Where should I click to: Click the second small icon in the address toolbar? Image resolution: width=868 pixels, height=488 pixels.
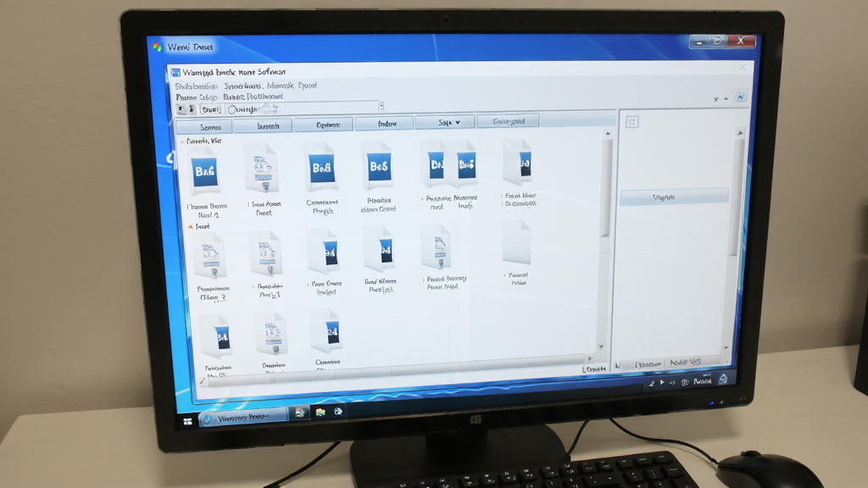pyautogui.click(x=192, y=109)
